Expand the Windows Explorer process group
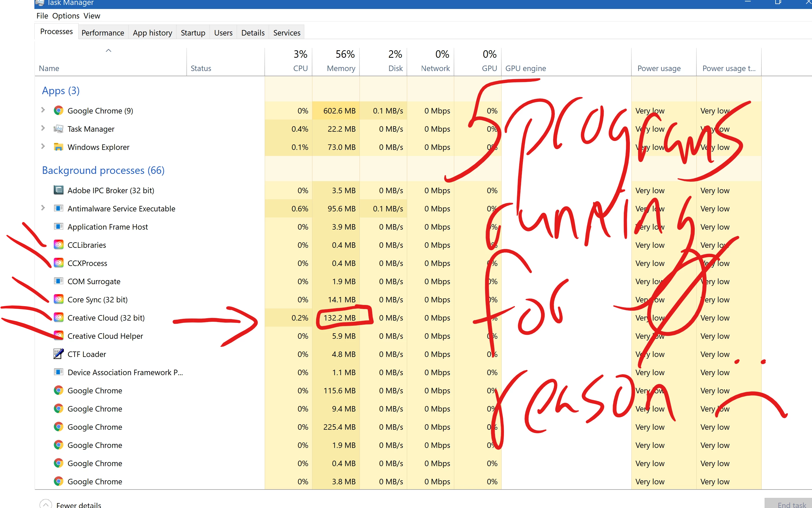 pos(43,146)
